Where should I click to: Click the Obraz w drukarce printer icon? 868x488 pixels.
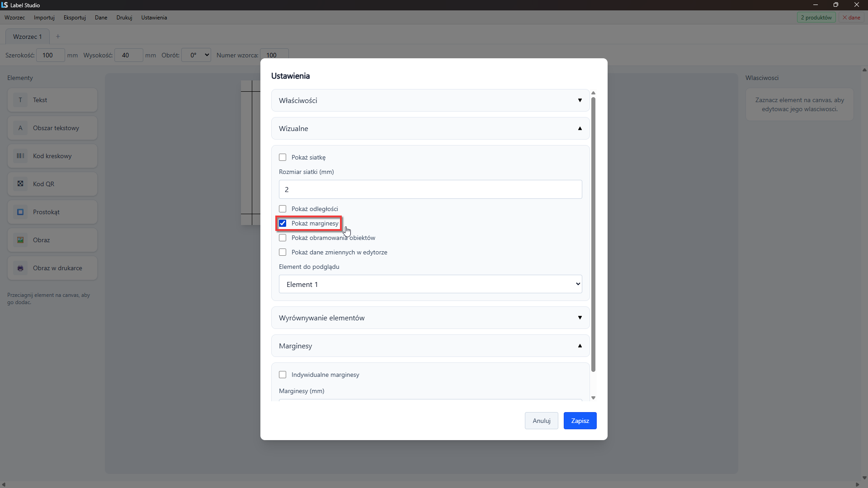(20, 268)
